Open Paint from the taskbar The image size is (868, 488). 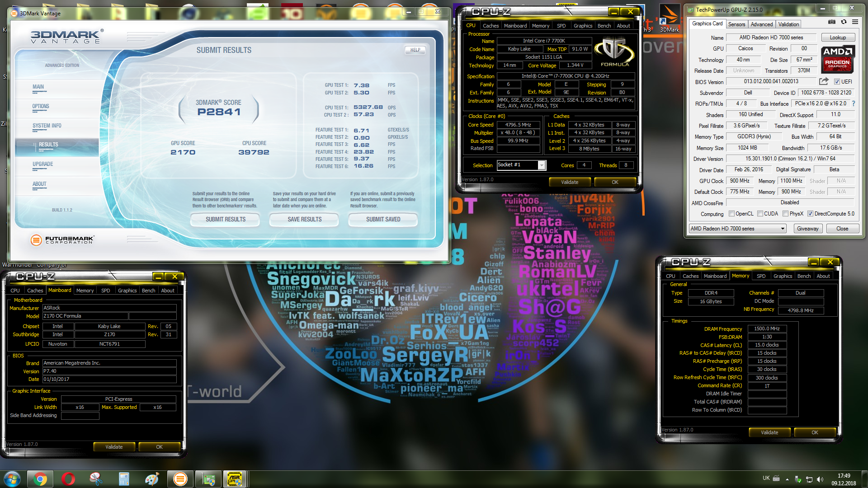(x=152, y=479)
